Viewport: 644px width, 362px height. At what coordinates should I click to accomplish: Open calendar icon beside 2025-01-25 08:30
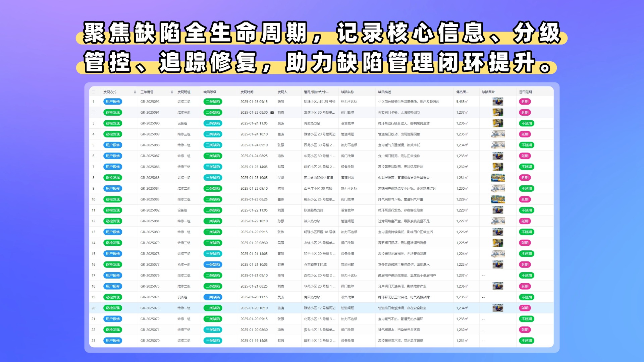[x=272, y=113]
